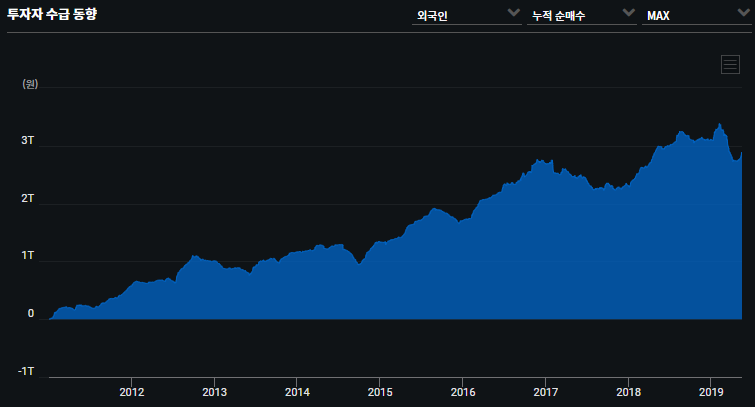
Task: Click the 2017 x-axis label
Action: pos(546,392)
